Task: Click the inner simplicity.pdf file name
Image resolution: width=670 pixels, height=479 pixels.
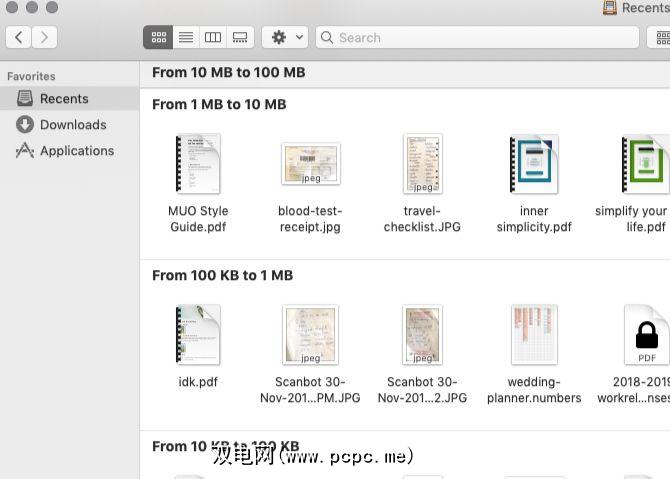Action: coord(534,219)
